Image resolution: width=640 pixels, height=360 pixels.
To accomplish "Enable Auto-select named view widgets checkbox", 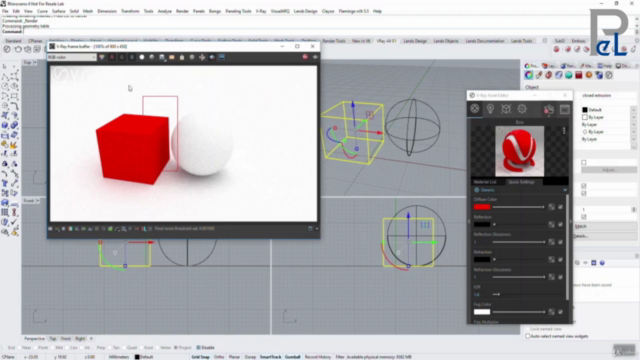I will click(x=528, y=336).
